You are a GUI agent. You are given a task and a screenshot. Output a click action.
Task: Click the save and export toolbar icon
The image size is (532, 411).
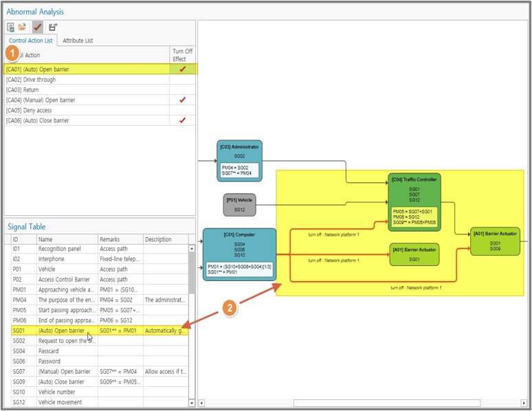point(53,27)
